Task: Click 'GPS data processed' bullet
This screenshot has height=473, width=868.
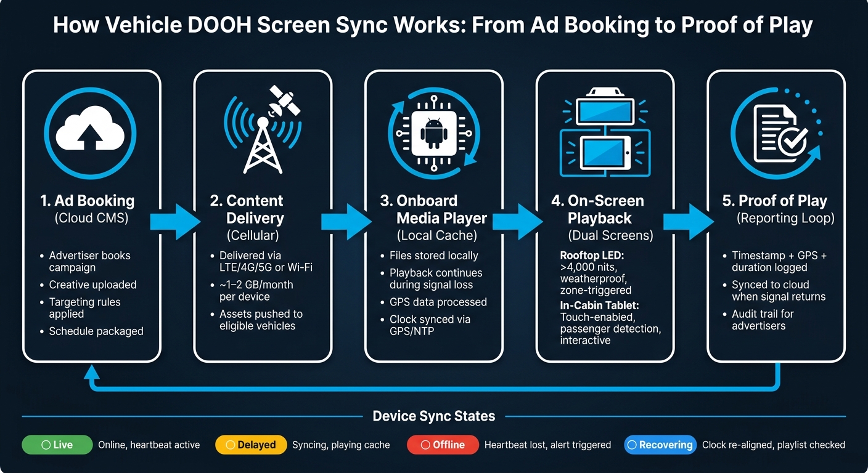Action: (438, 302)
